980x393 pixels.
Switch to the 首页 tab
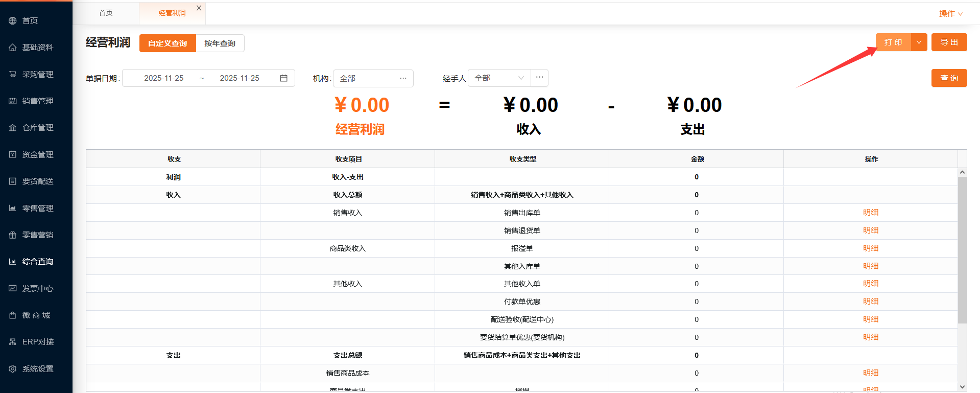(106, 13)
